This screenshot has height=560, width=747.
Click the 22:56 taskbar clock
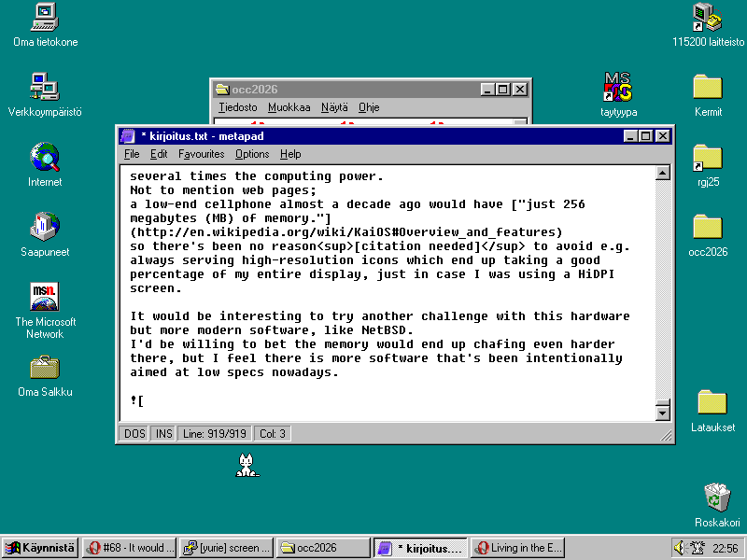click(x=726, y=548)
